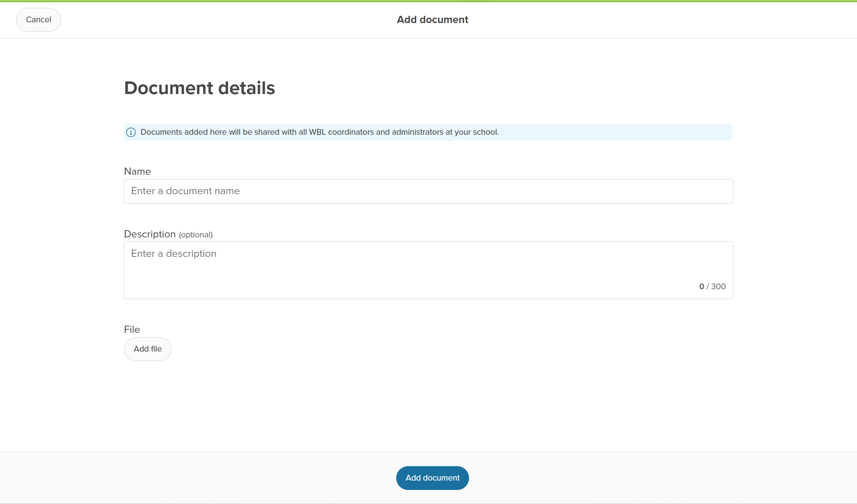Click the 'Document details' heading
Viewport: 857px width, 504px height.
199,88
